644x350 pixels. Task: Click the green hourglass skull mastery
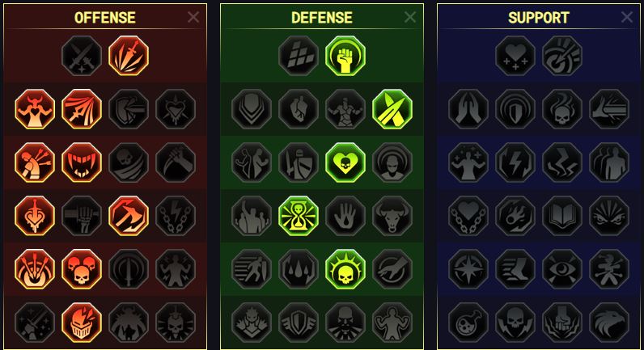click(x=299, y=216)
